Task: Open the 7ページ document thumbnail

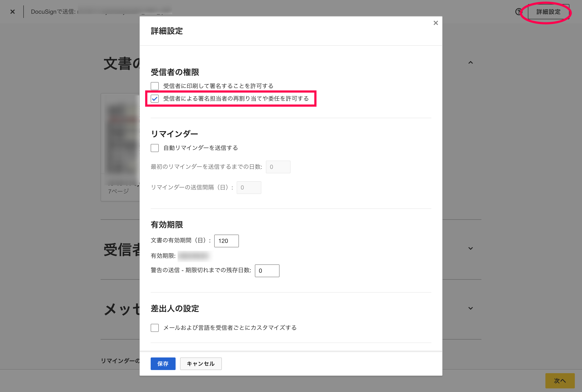Action: click(x=120, y=147)
